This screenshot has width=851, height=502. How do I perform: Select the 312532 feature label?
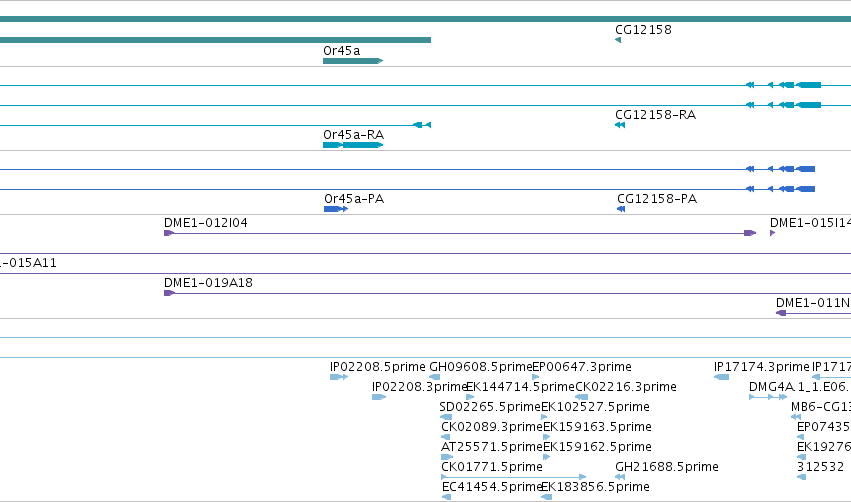(821, 467)
